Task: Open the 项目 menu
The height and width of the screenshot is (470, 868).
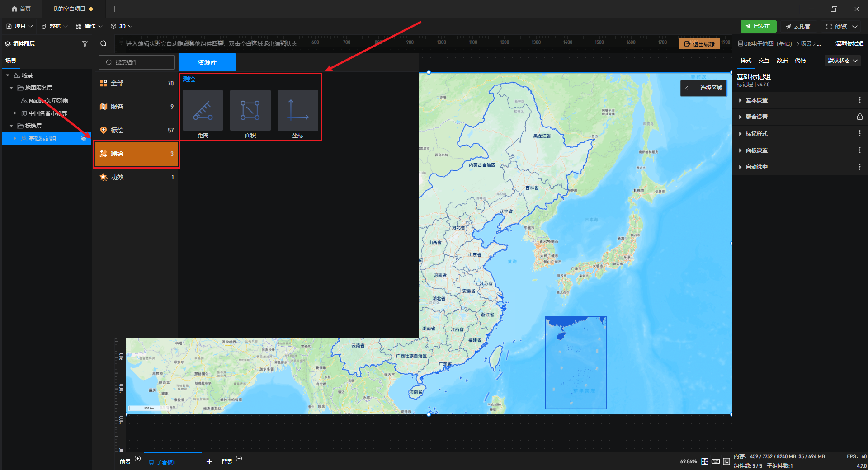Action: point(19,26)
